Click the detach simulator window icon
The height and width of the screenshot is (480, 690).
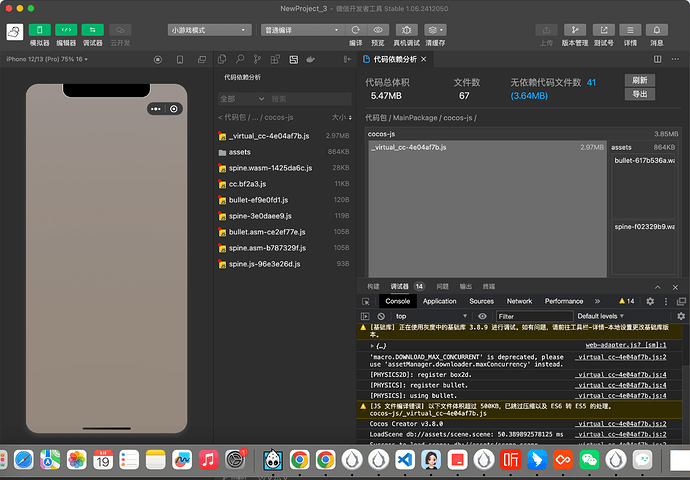[x=202, y=59]
